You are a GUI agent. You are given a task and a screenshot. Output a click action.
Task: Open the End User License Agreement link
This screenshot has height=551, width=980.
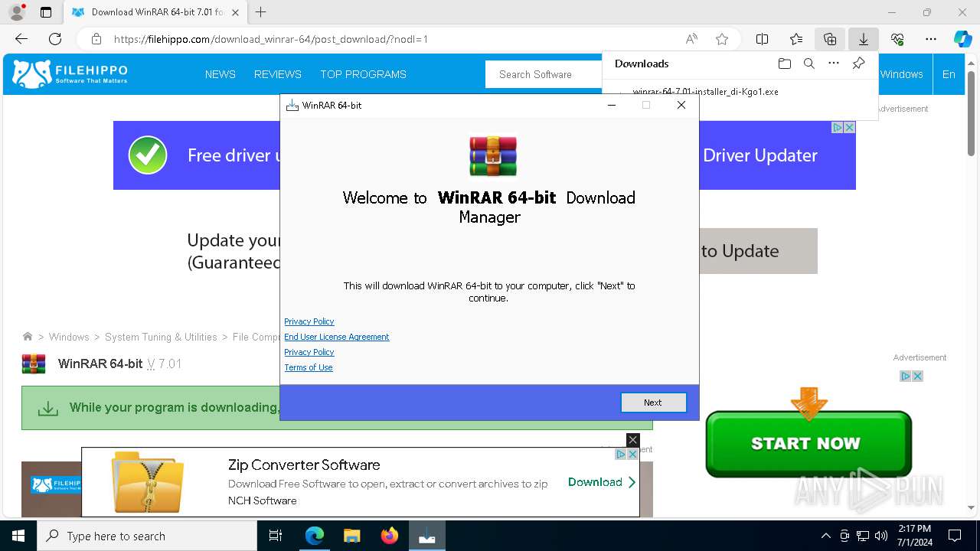(x=336, y=337)
